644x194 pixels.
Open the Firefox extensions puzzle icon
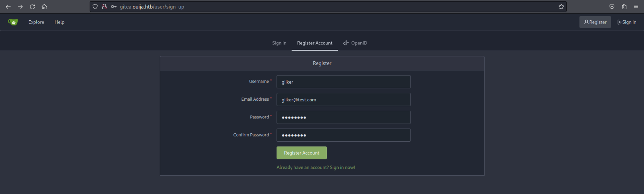click(x=624, y=7)
